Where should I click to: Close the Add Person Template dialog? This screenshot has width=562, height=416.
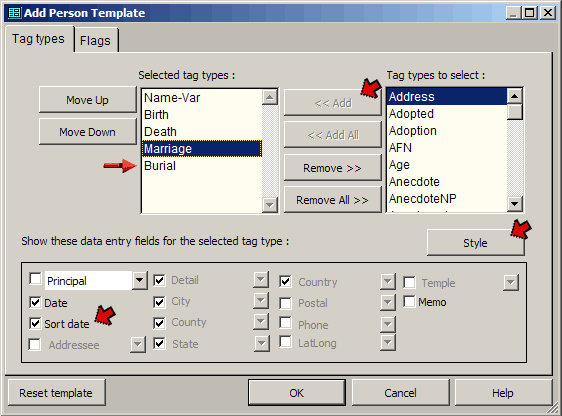[x=548, y=13]
